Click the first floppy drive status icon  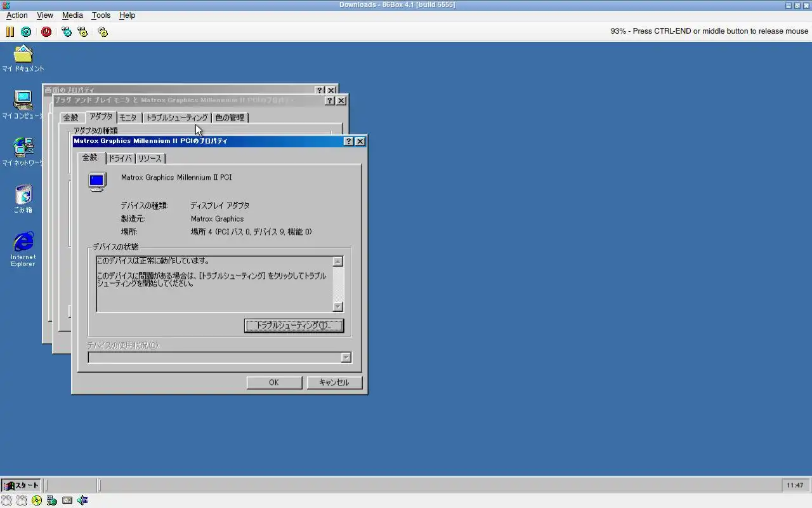coord(6,500)
